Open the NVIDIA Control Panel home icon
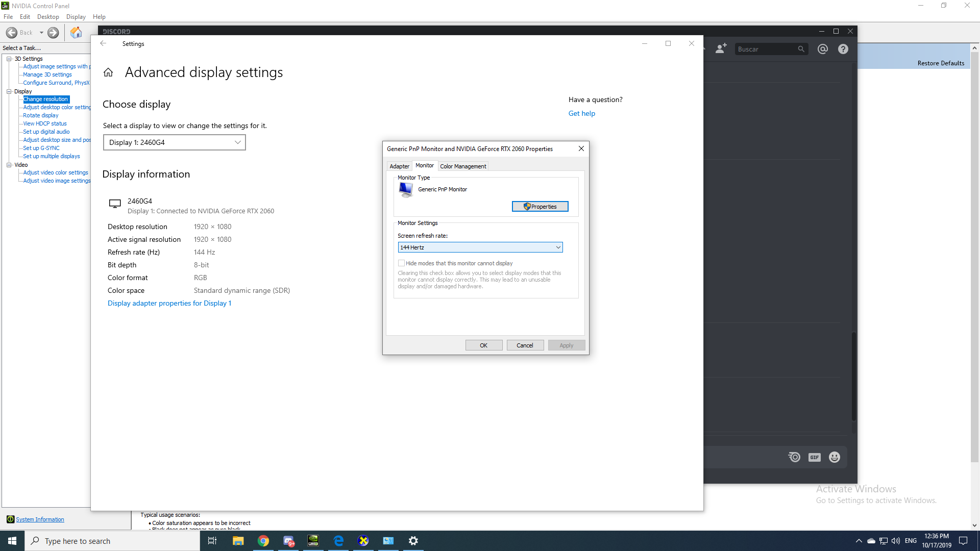The width and height of the screenshot is (980, 551). pos(76,33)
